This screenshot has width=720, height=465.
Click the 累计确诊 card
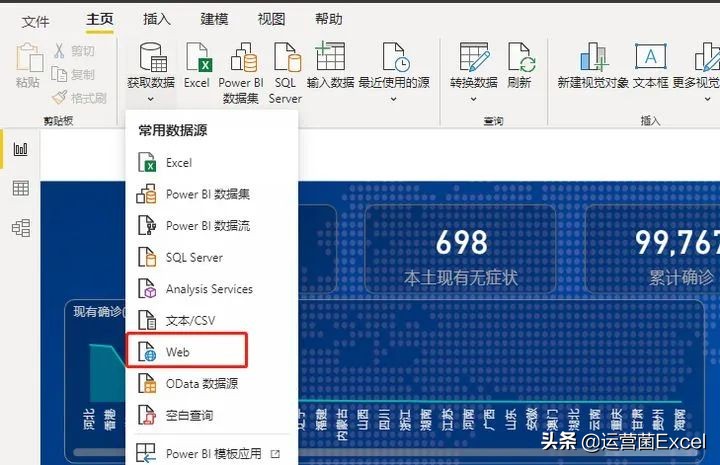click(x=652, y=249)
